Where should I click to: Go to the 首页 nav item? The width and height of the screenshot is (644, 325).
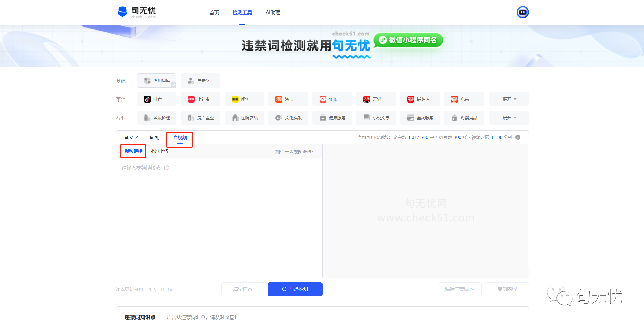click(214, 13)
